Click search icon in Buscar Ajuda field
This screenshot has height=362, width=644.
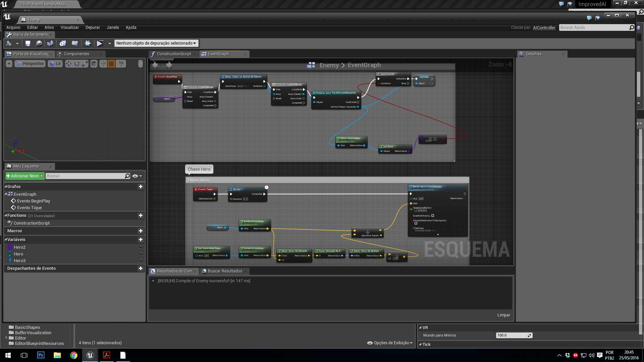click(x=632, y=27)
